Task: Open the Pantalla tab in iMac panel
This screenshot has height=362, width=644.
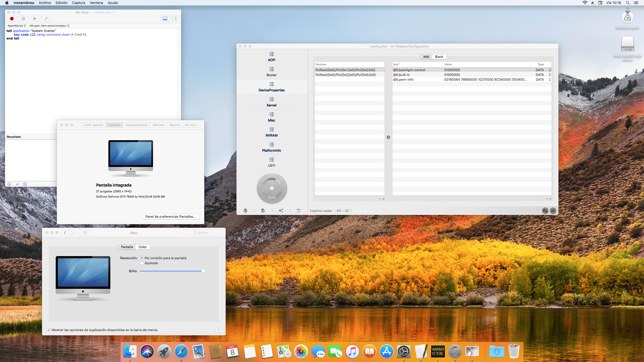Action: (127, 247)
